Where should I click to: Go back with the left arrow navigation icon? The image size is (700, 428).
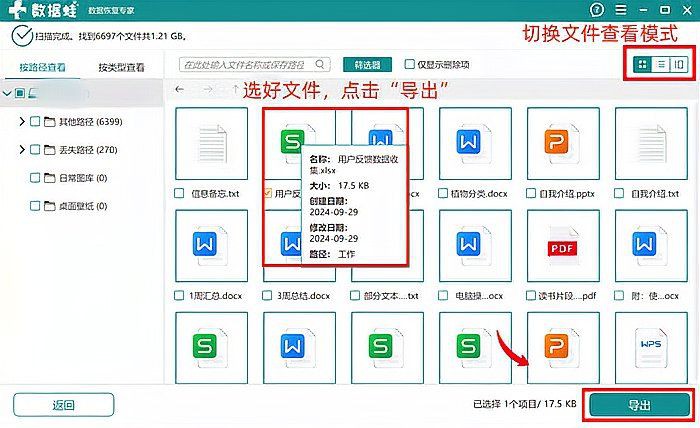click(x=179, y=89)
